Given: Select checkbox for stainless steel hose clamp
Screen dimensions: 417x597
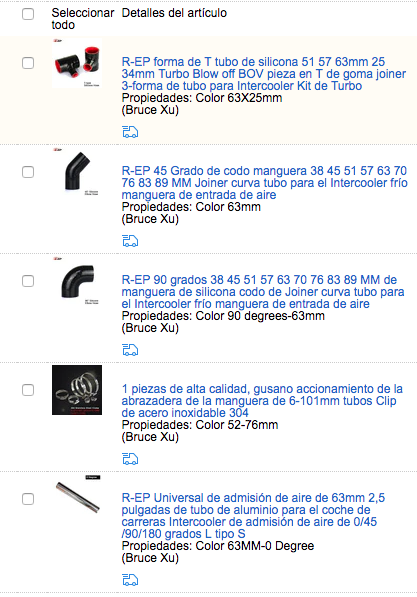Looking at the screenshot, I should click(x=28, y=390).
